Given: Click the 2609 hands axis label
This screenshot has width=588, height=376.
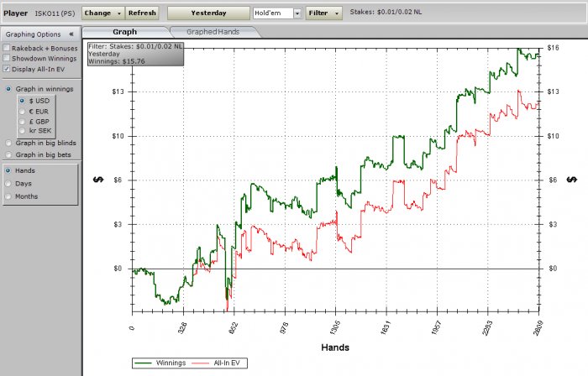Looking at the screenshot, I should (x=539, y=327).
